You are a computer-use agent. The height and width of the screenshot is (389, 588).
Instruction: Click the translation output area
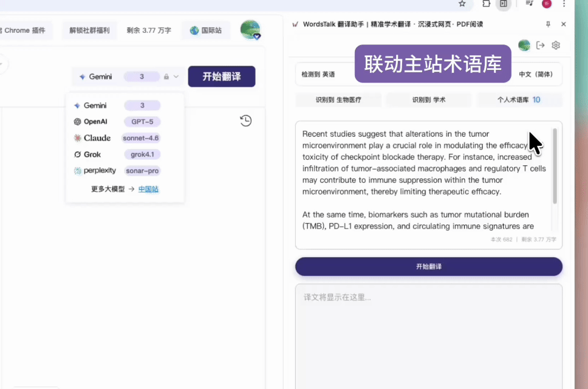tap(429, 337)
